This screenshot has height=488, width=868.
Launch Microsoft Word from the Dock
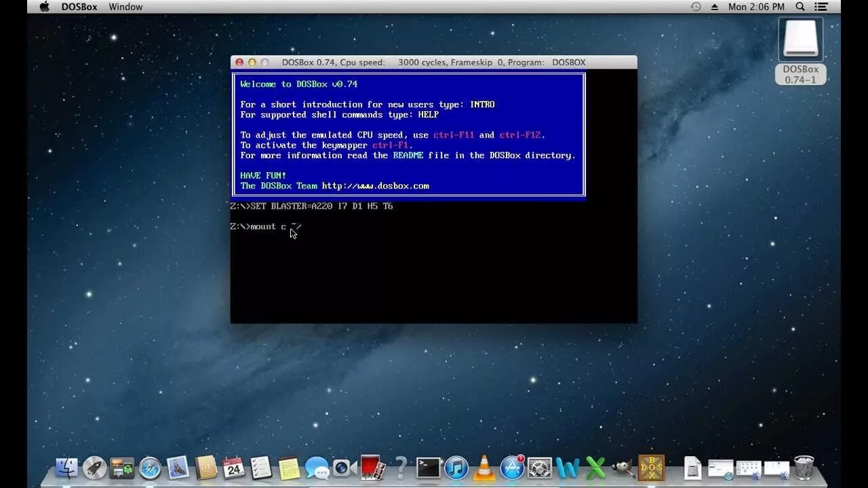pos(568,468)
